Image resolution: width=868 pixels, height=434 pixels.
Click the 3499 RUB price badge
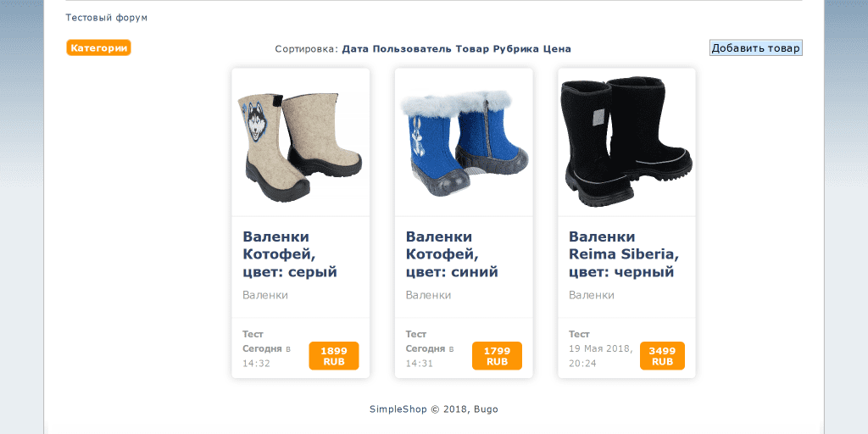coord(662,356)
